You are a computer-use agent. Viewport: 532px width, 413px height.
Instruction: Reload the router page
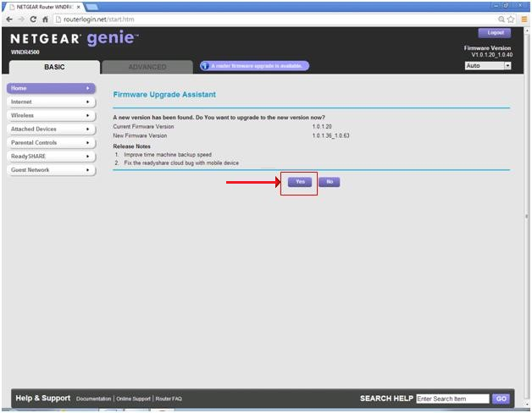33,19
